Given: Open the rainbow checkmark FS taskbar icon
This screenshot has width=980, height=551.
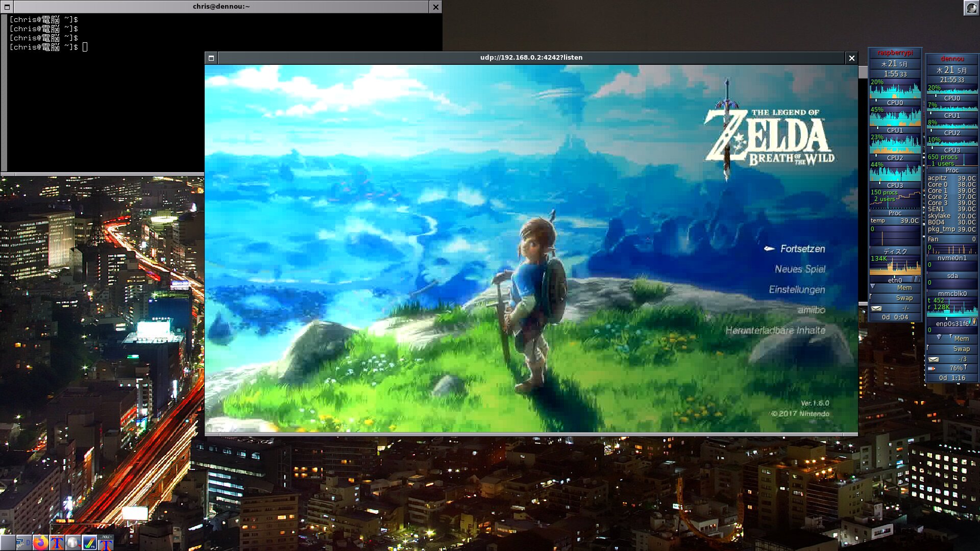Looking at the screenshot, I should pyautogui.click(x=89, y=543).
